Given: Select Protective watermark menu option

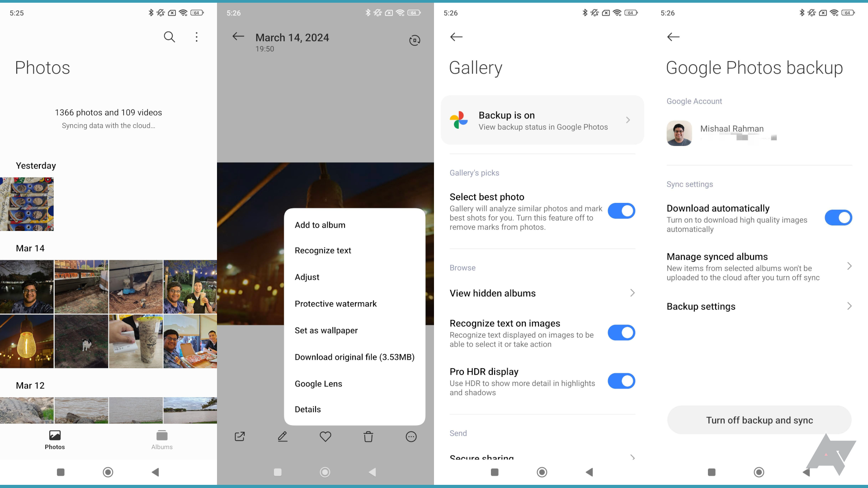Looking at the screenshot, I should (336, 304).
